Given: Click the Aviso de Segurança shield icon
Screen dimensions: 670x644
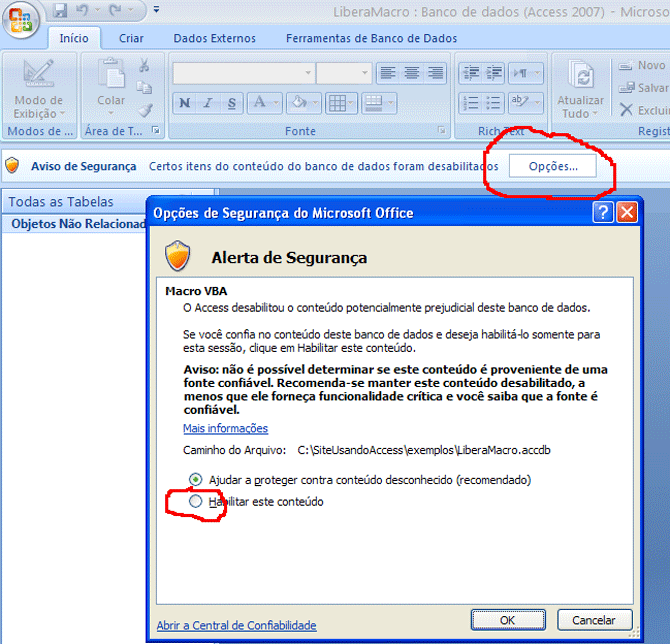Looking at the screenshot, I should 12,165.
